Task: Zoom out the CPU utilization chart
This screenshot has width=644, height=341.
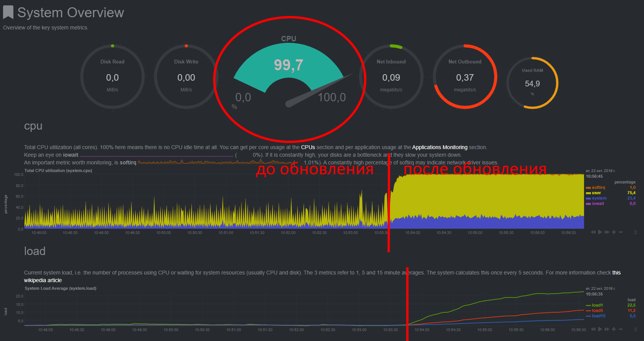Action: 621,232
